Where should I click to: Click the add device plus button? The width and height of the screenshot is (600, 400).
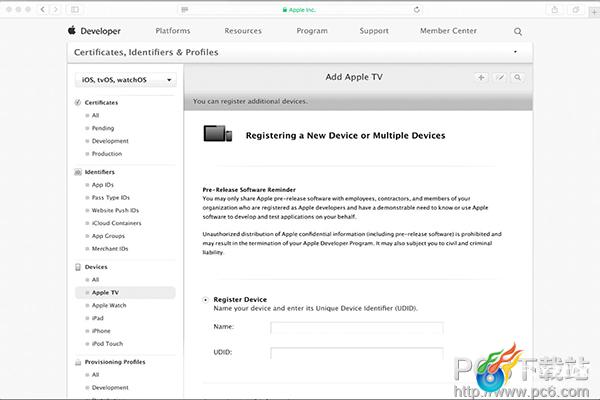[481, 77]
